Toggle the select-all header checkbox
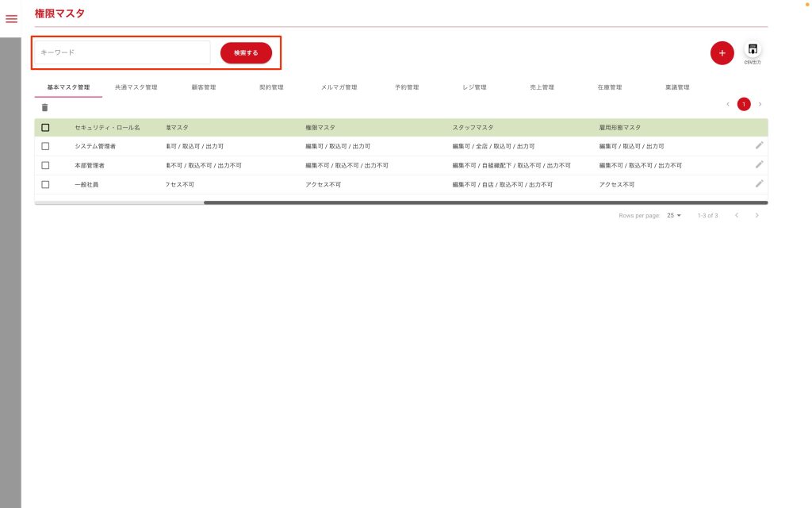The width and height of the screenshot is (812, 508). [x=45, y=127]
